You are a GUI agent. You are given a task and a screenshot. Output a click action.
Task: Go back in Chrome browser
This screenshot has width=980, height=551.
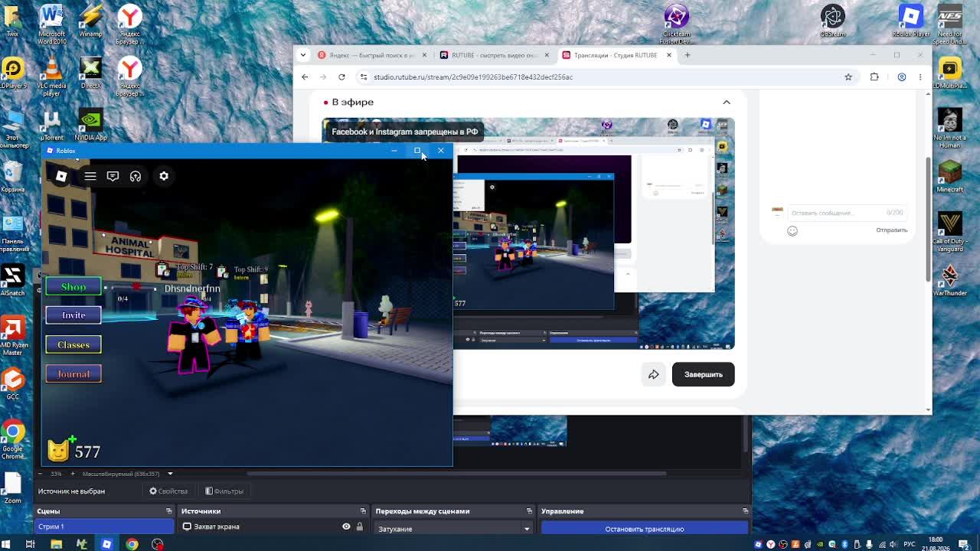coord(305,77)
